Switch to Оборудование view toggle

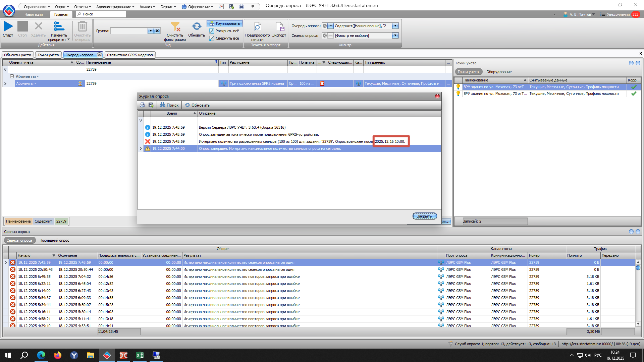(x=499, y=72)
